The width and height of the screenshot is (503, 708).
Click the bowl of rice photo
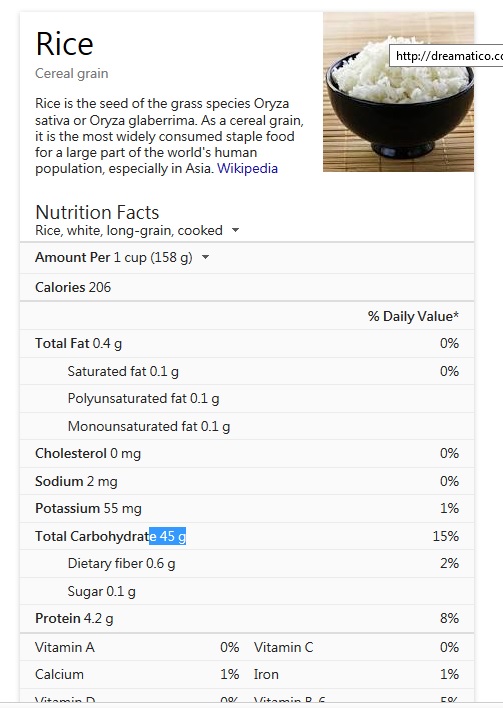(398, 92)
